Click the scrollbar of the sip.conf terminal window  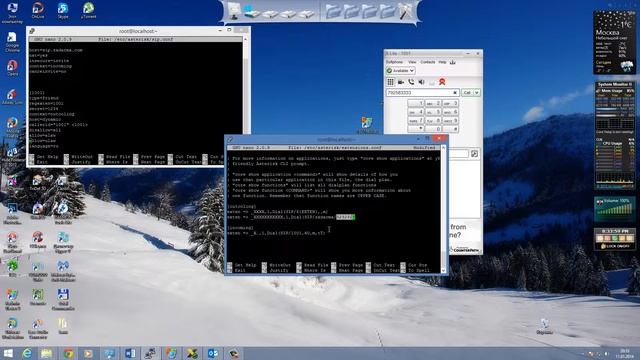pos(245,98)
